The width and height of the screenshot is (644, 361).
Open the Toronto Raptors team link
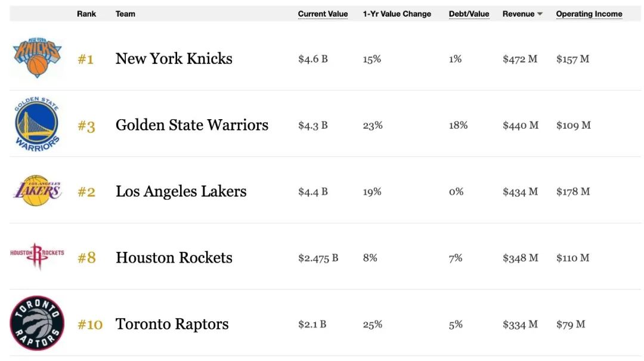172,324
